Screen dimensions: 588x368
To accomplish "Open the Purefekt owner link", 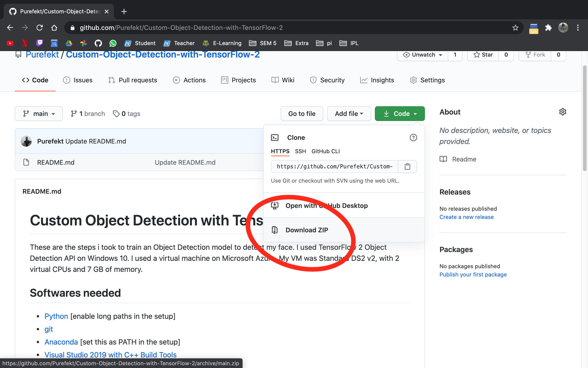I will pyautogui.click(x=42, y=54).
